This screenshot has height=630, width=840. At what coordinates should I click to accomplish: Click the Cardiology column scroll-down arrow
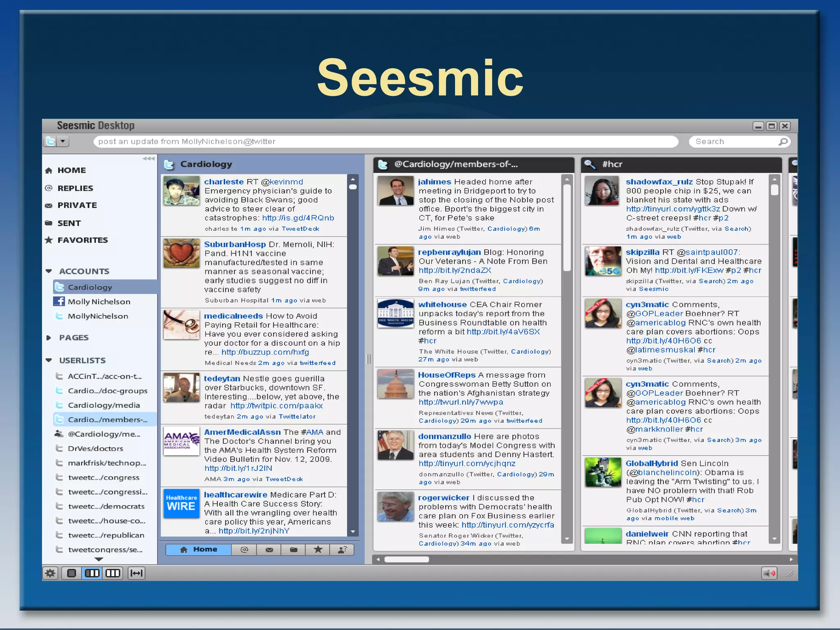coord(353,532)
